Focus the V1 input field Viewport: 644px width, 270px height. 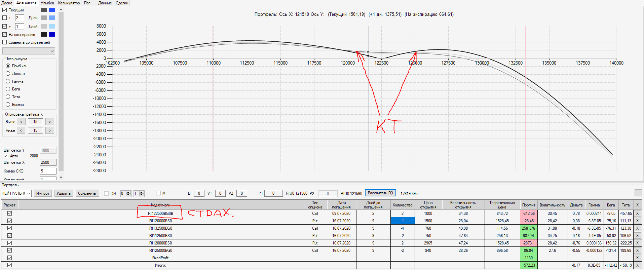click(x=220, y=193)
